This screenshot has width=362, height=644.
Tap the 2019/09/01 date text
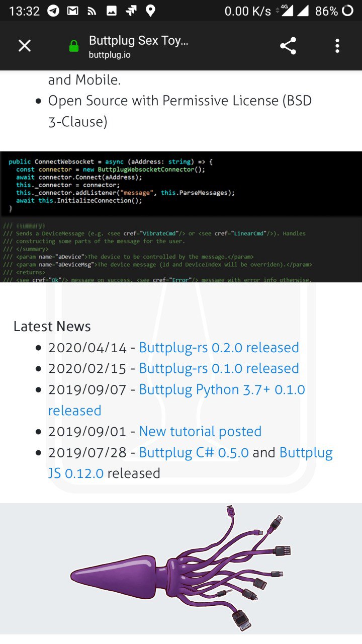click(x=87, y=431)
